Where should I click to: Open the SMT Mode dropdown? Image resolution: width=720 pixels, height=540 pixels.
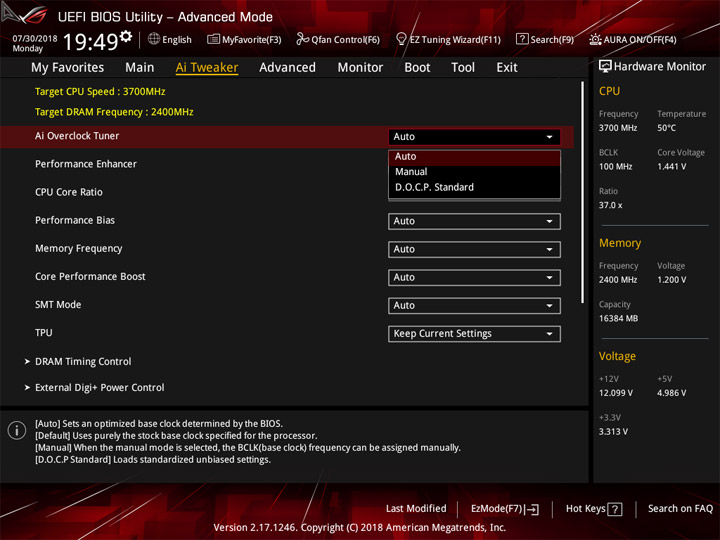[x=474, y=306]
